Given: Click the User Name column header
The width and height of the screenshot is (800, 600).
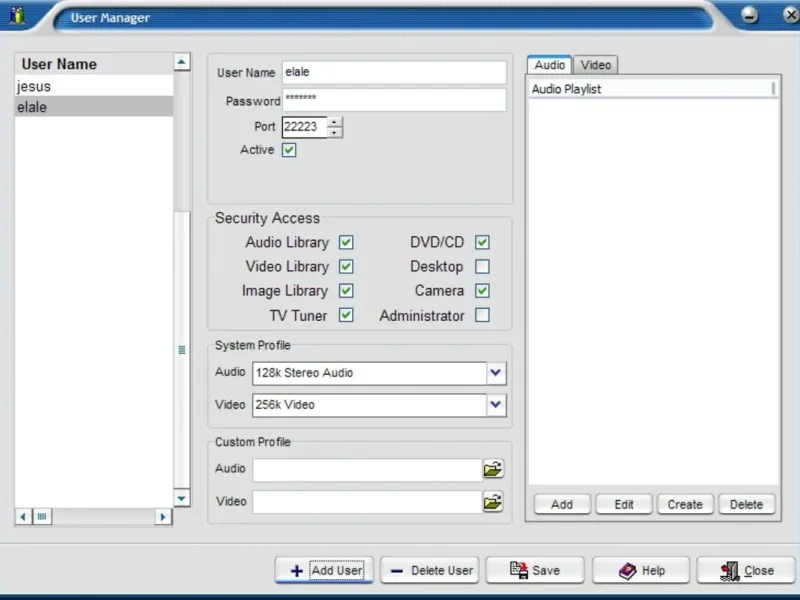Looking at the screenshot, I should pyautogui.click(x=94, y=64).
